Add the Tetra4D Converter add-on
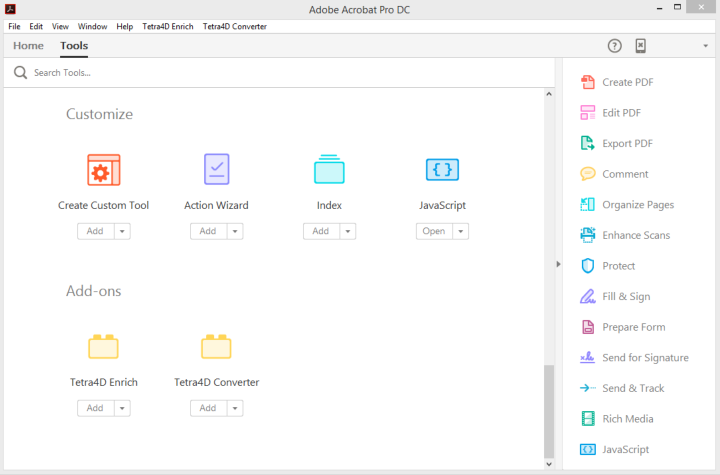 (x=208, y=408)
